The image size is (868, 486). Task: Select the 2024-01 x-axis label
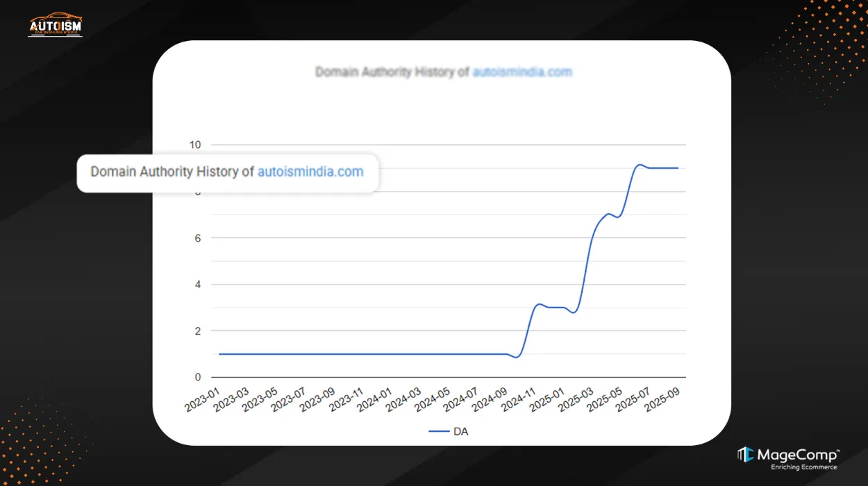pos(375,401)
